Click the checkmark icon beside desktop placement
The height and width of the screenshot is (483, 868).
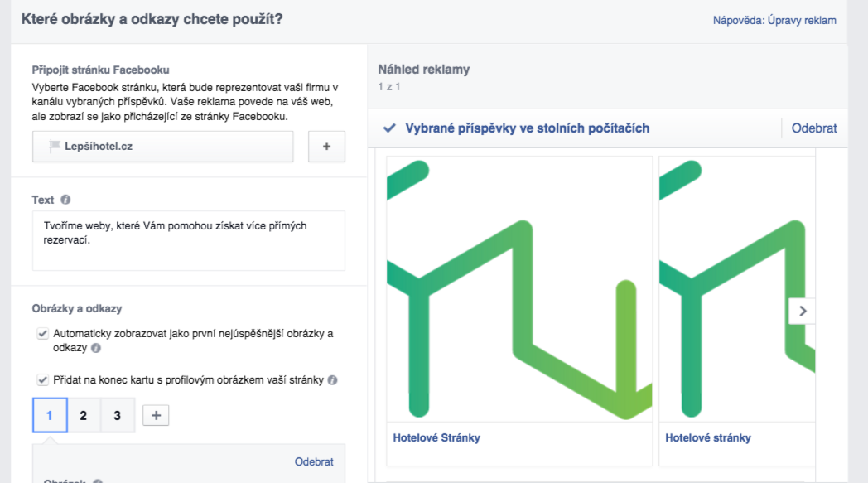point(390,128)
